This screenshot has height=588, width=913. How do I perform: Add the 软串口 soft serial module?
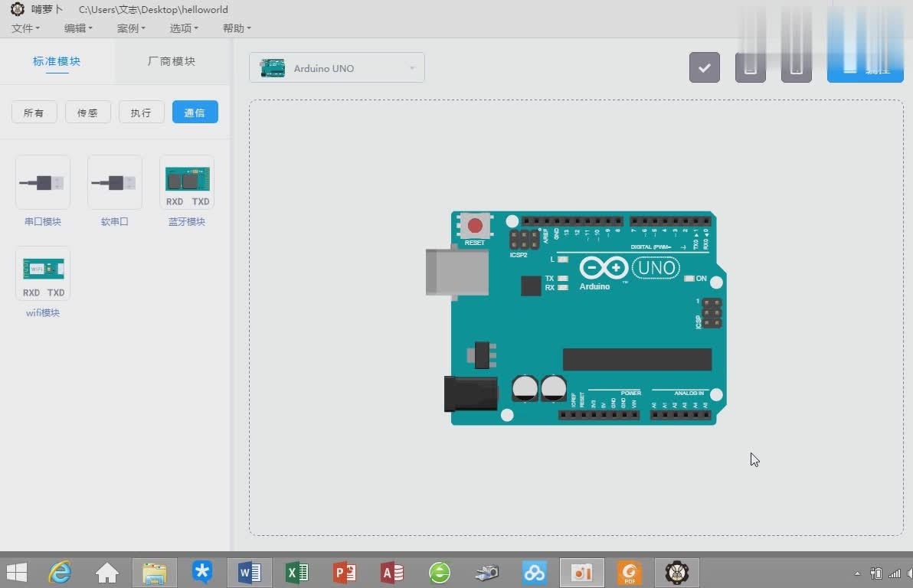tap(115, 183)
